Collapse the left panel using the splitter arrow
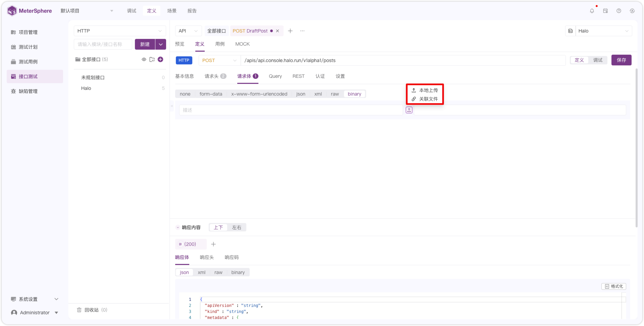The width and height of the screenshot is (644, 326). click(x=172, y=106)
